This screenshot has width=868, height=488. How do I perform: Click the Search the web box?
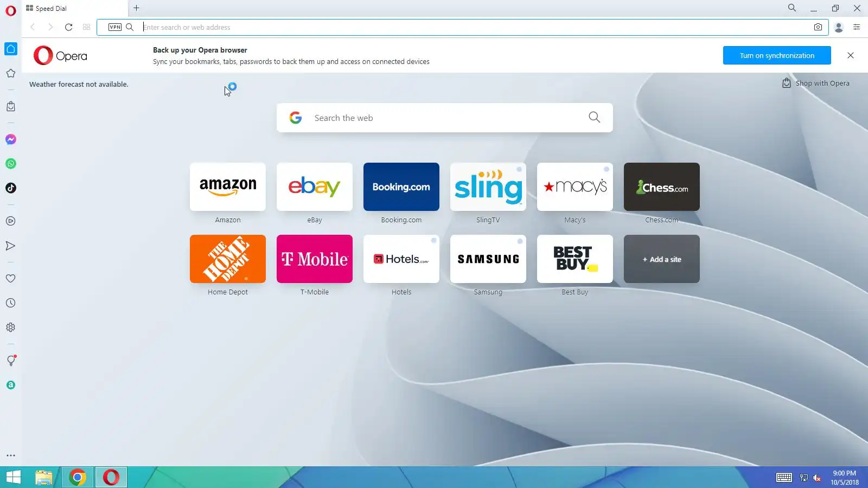coord(445,118)
